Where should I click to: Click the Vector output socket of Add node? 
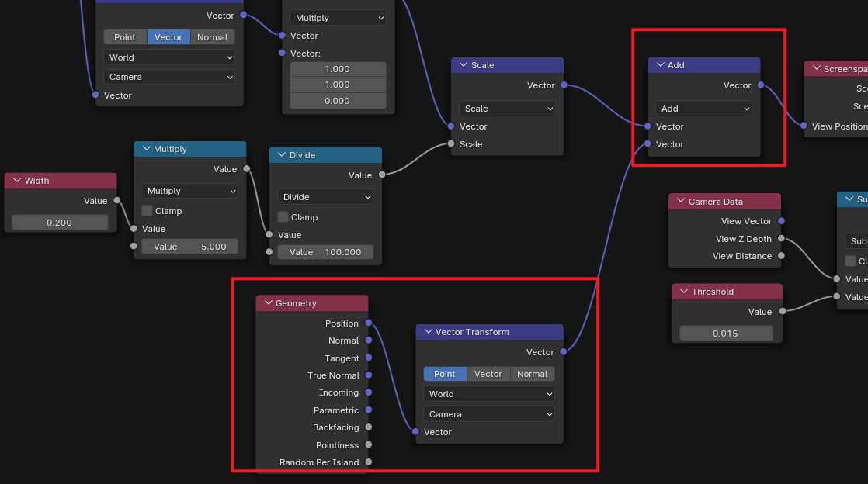coord(760,85)
